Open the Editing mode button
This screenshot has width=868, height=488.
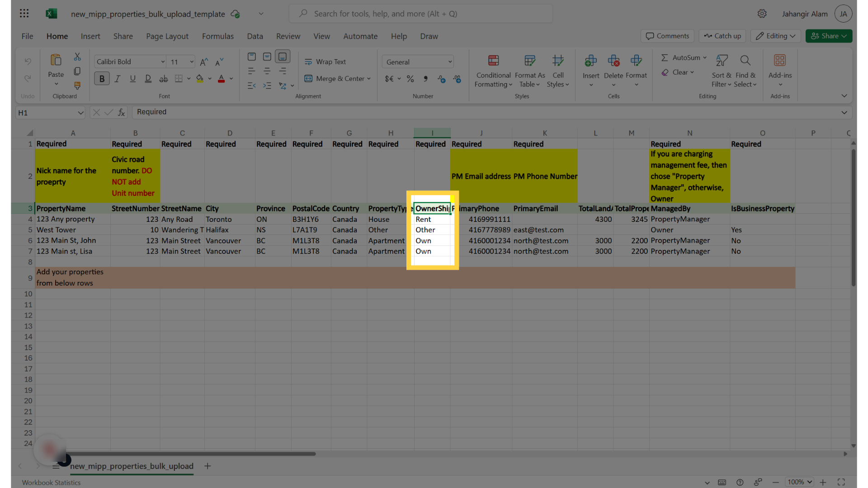click(x=776, y=36)
